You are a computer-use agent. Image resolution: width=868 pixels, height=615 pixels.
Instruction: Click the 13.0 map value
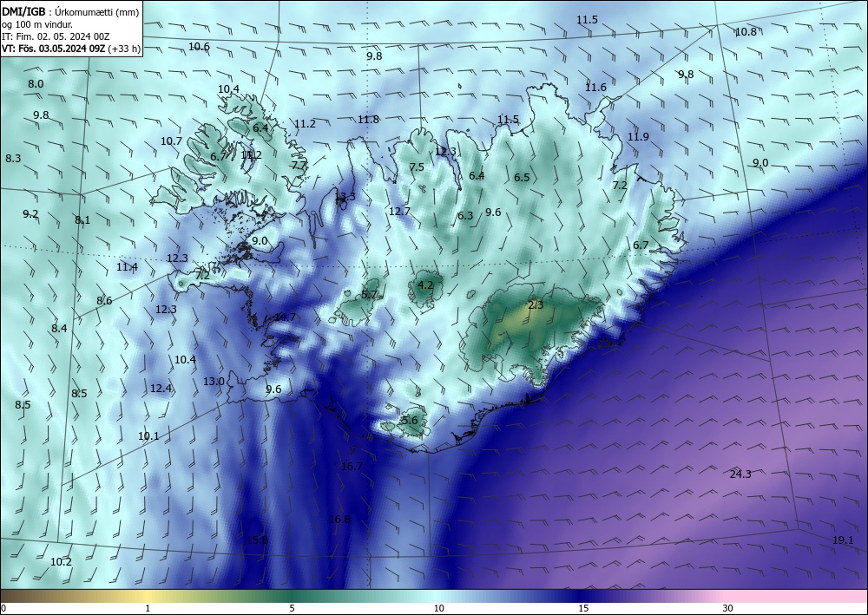tap(214, 382)
